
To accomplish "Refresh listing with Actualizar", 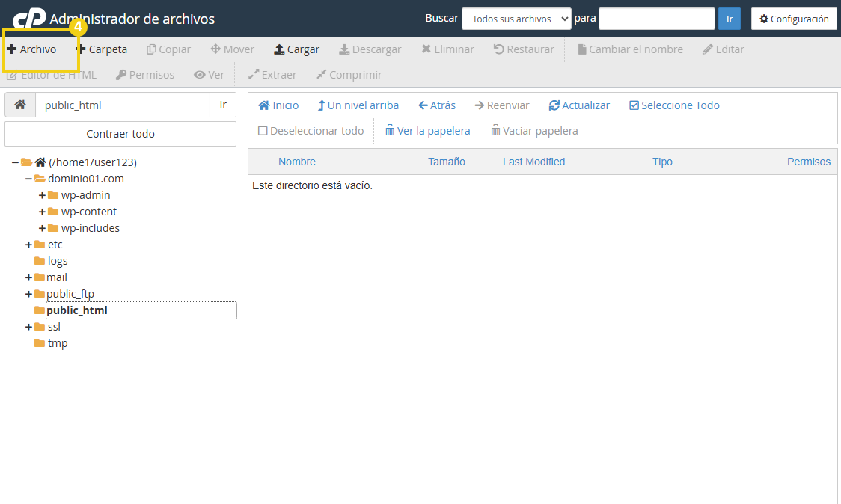I will (579, 105).
